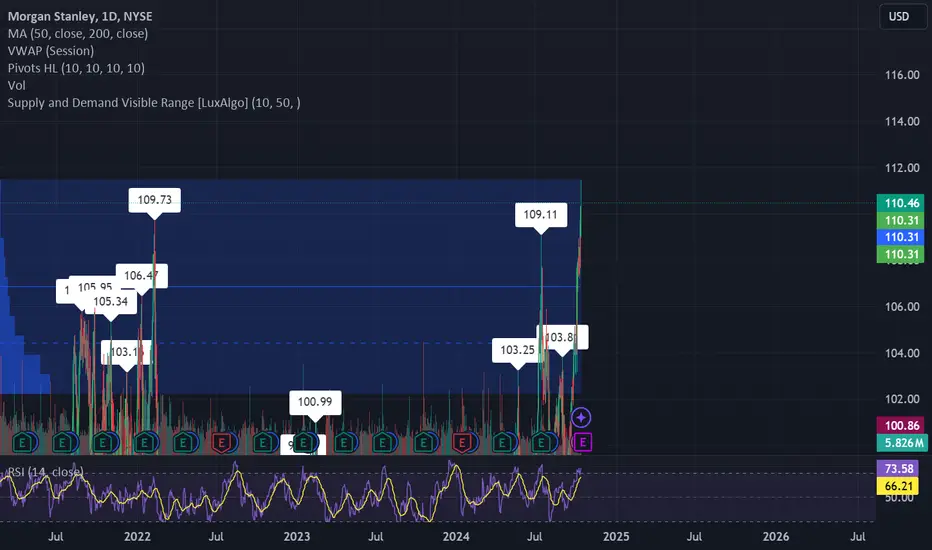This screenshot has width=932, height=550.
Task: Click the blue 110.31 price tag
Action: click(900, 237)
